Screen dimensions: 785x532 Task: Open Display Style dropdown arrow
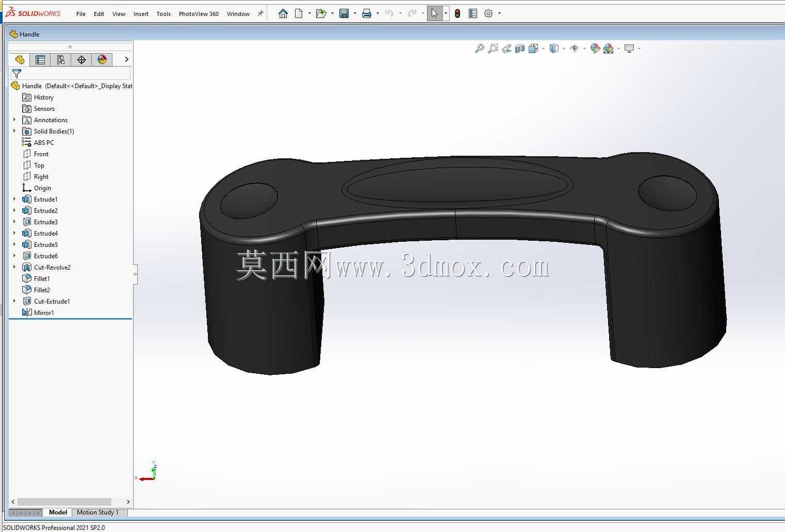[x=564, y=49]
